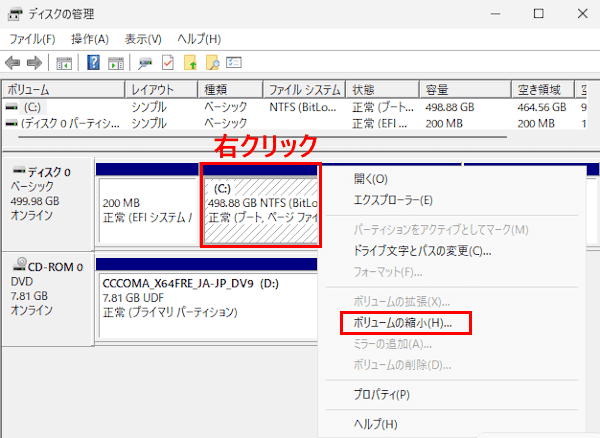This screenshot has height=438, width=600.
Task: Click greyed ミラーの追加(A)... menu entry
Action: [x=393, y=344]
